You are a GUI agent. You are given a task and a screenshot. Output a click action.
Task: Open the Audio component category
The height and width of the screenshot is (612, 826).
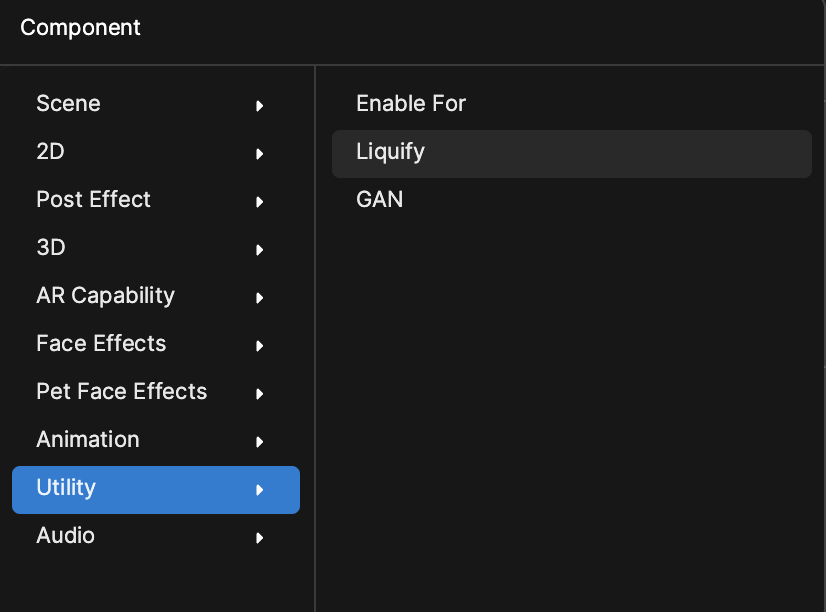(x=156, y=536)
